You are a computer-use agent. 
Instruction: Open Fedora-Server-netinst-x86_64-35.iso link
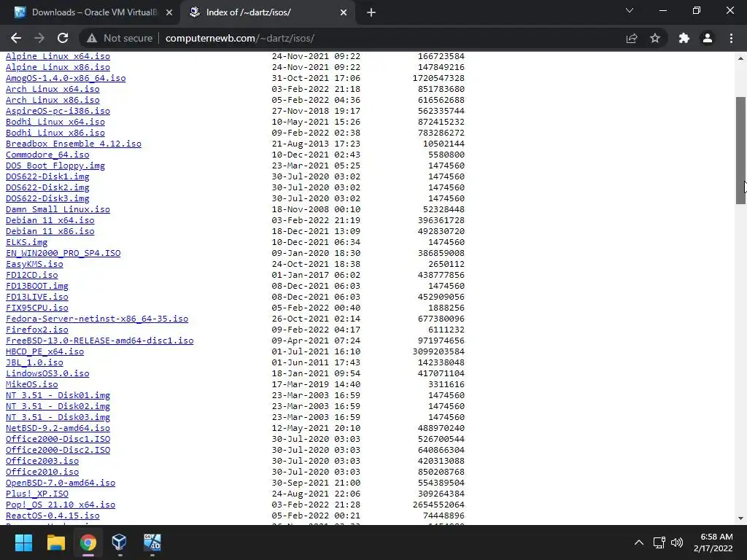click(x=97, y=319)
